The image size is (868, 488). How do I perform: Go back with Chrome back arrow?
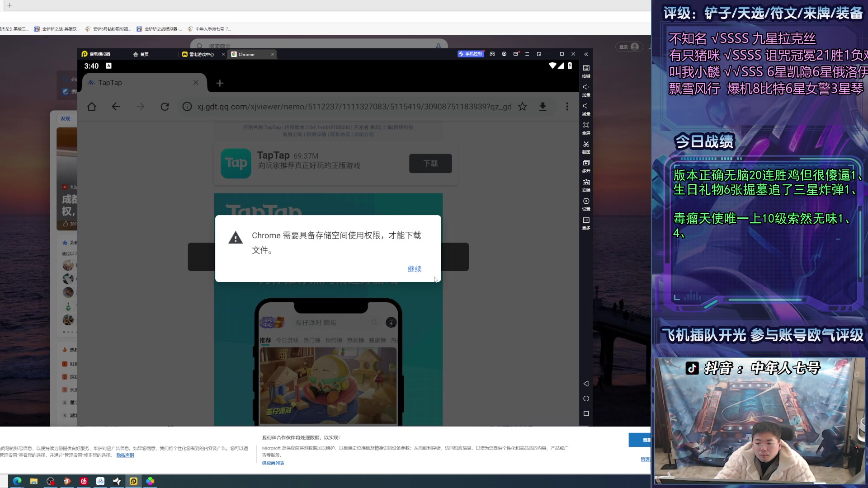pos(116,107)
